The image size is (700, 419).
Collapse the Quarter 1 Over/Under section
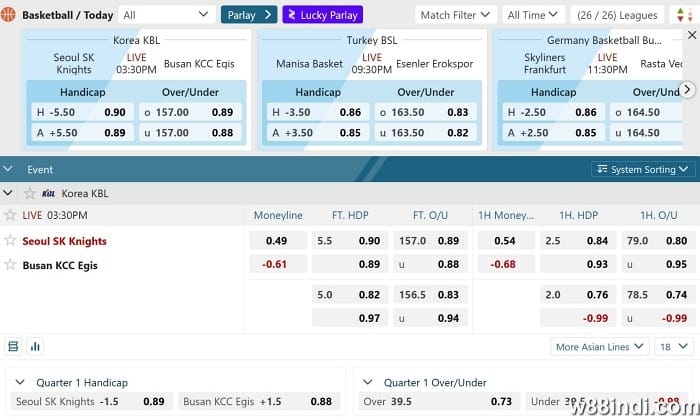click(369, 382)
